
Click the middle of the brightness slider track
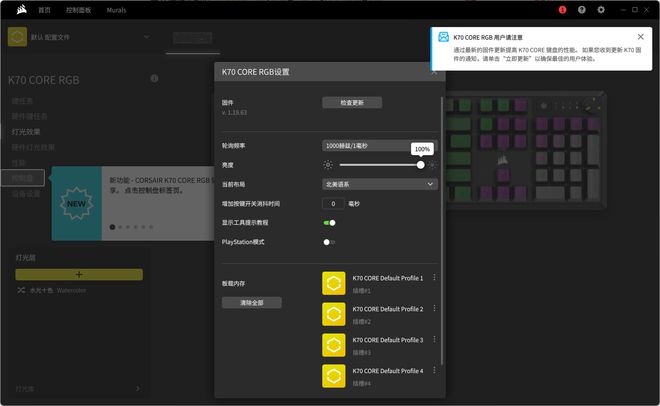pyautogui.click(x=380, y=165)
